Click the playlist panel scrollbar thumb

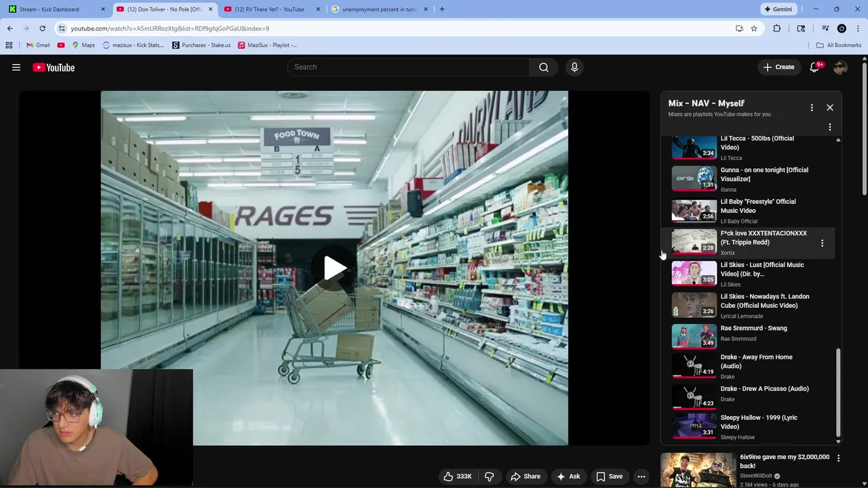(x=838, y=392)
